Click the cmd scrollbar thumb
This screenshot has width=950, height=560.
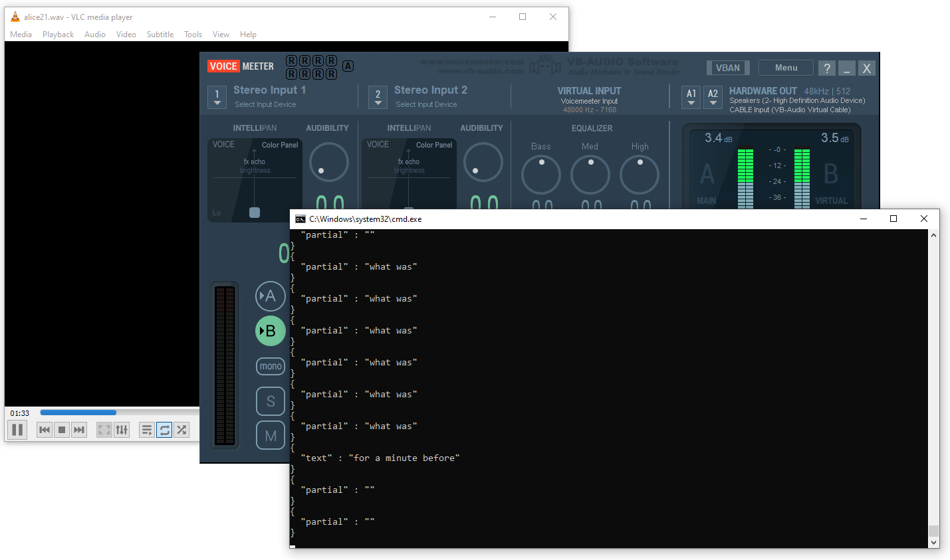(933, 531)
